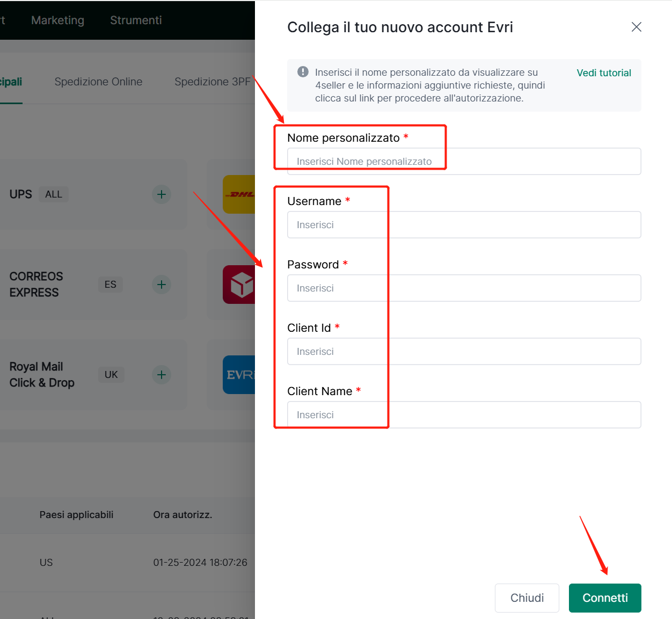Image resolution: width=672 pixels, height=619 pixels.
Task: Close the Evri account dialog with X
Action: pos(637,27)
